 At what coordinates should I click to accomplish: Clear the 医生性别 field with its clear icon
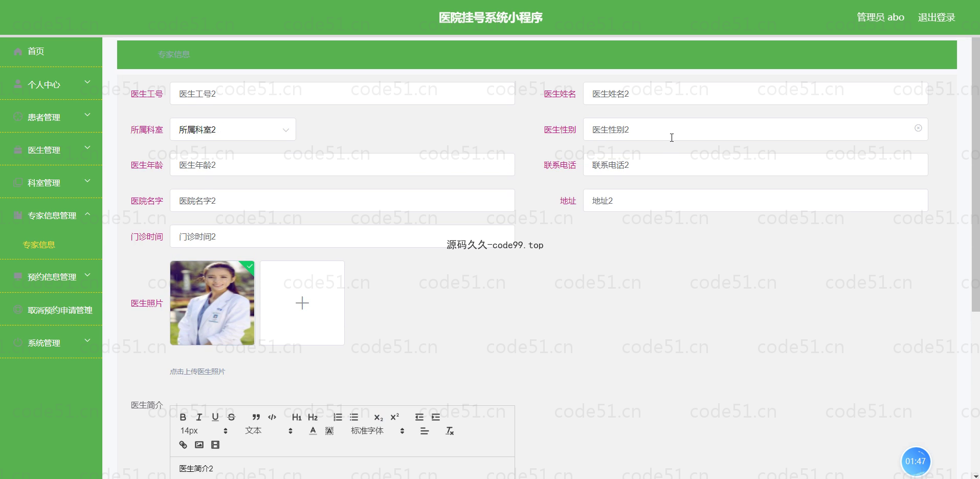coord(918,128)
